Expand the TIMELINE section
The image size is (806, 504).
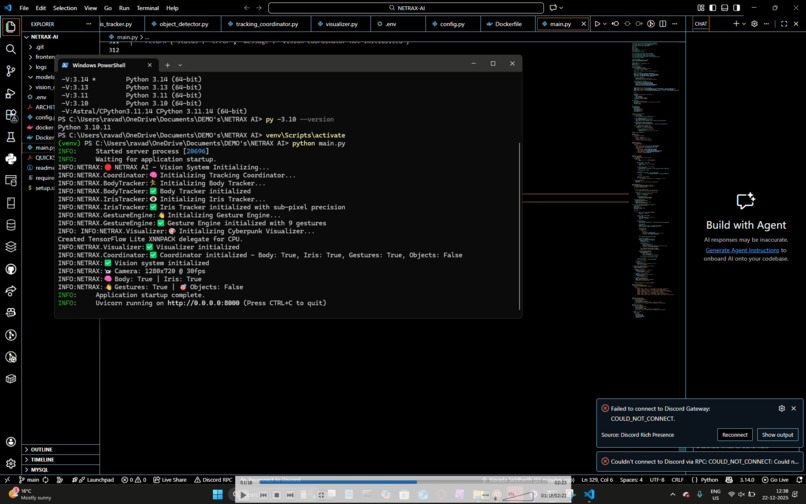61,459
